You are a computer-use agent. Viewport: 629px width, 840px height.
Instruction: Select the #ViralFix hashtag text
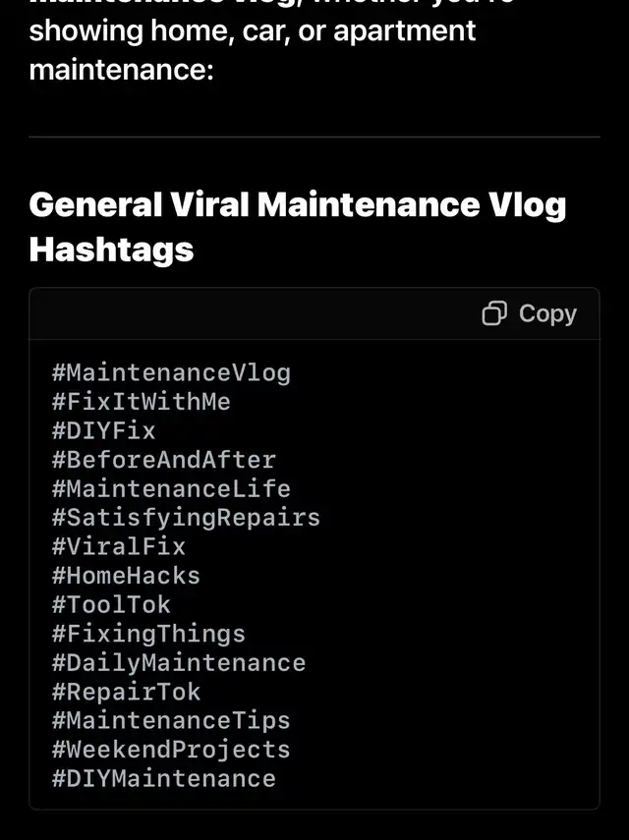coord(118,546)
